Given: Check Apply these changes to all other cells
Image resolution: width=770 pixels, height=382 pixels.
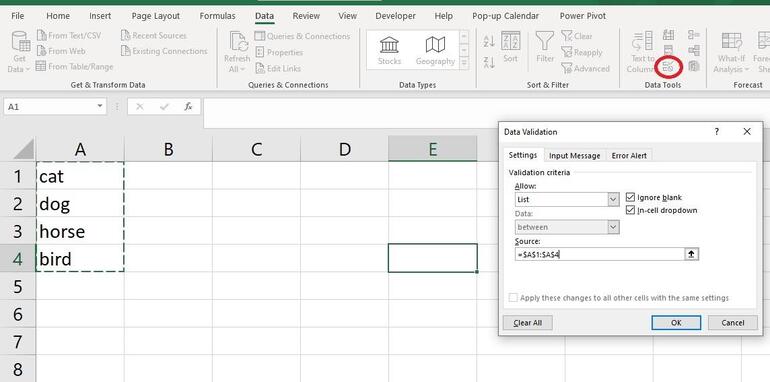Looking at the screenshot, I should pos(513,298).
